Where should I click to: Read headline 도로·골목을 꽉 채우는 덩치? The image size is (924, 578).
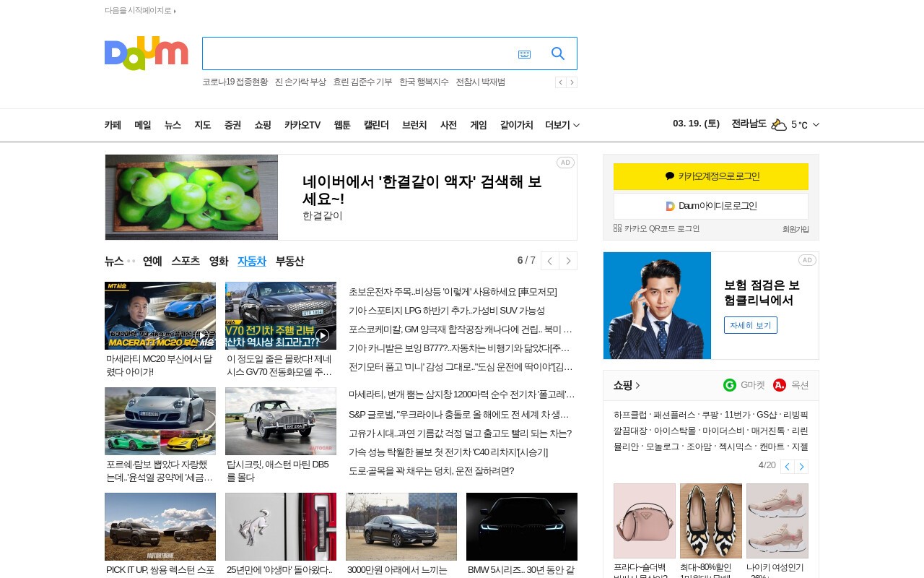(432, 471)
